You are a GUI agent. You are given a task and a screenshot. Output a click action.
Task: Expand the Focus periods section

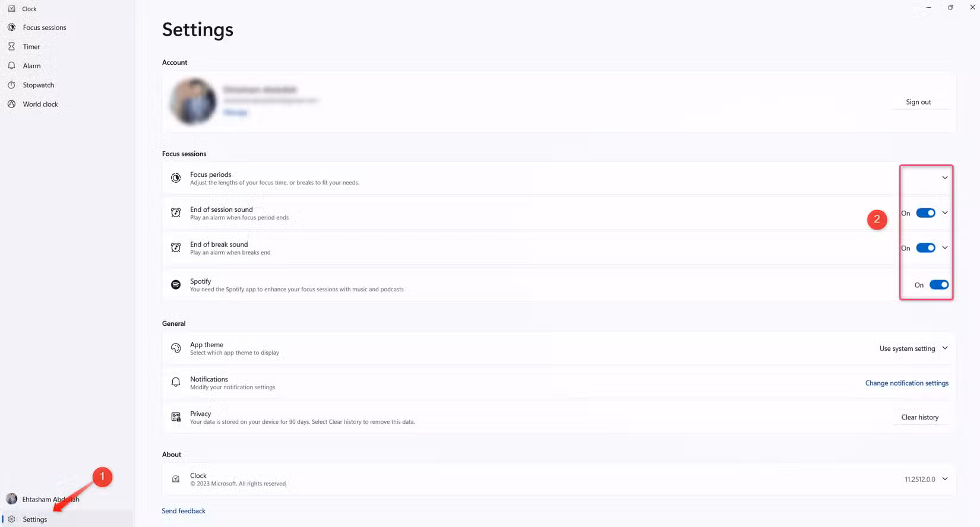click(944, 178)
